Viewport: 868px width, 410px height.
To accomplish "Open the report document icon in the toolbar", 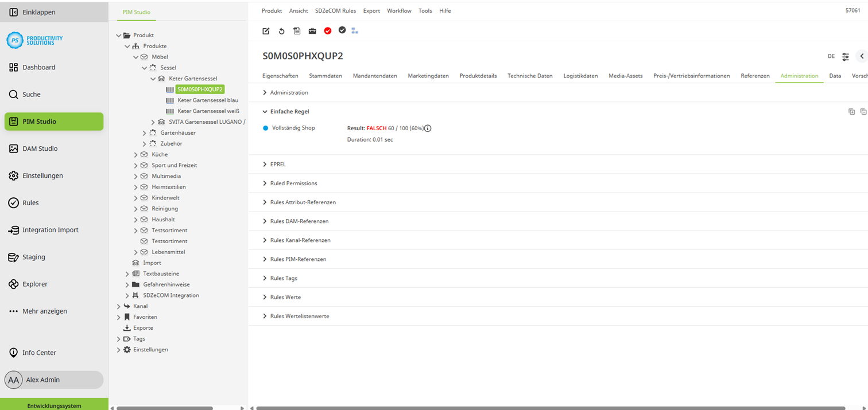I will pos(297,31).
